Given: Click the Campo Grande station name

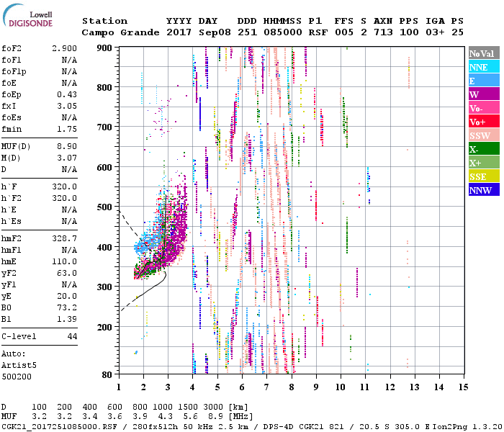Looking at the screenshot, I should pyautogui.click(x=120, y=32).
